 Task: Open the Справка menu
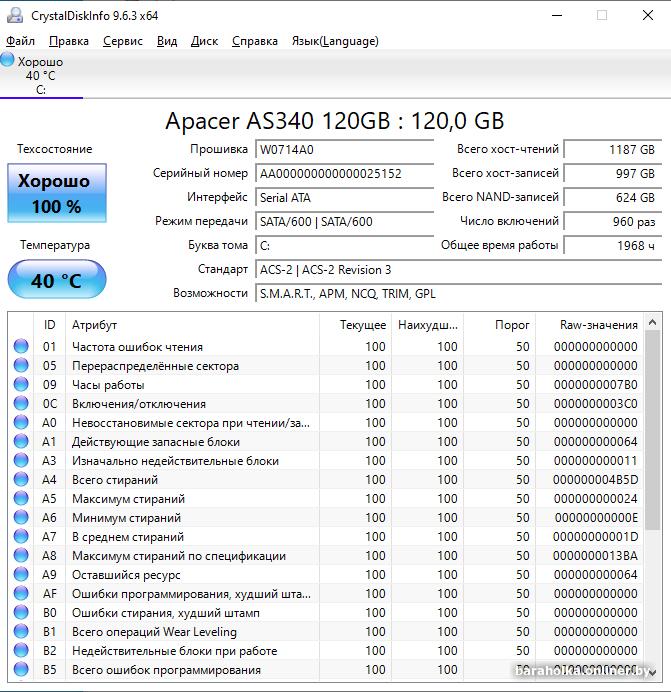pyautogui.click(x=255, y=41)
